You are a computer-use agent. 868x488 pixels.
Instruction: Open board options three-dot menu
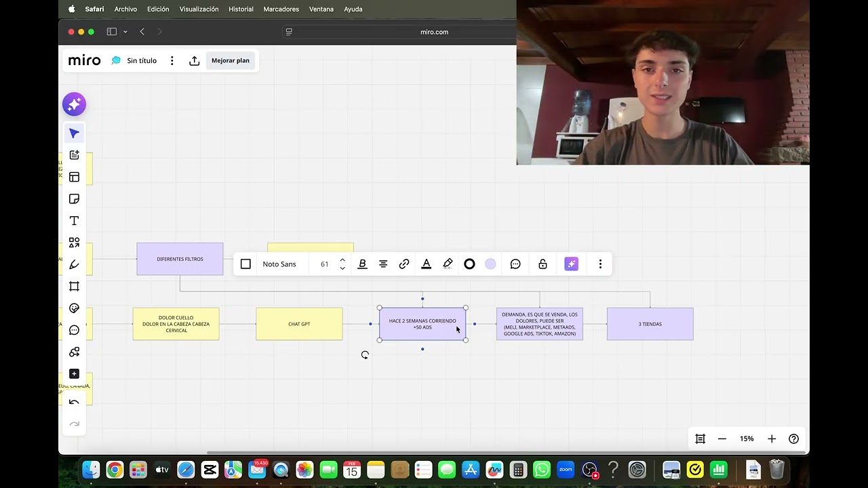click(172, 60)
